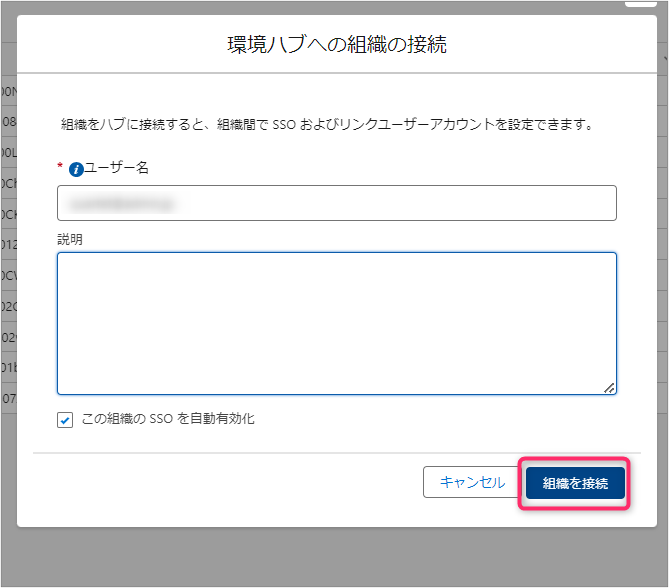669x588 pixels.
Task: Select the background row starting with 0CK
Action: 8,214
